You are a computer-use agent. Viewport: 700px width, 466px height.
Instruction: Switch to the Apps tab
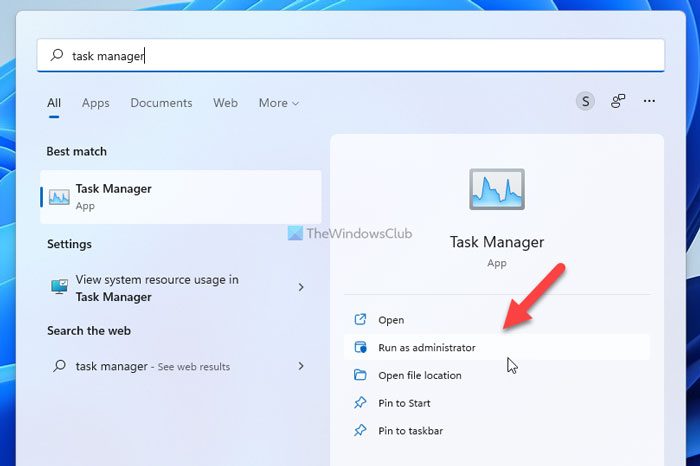pyautogui.click(x=96, y=103)
